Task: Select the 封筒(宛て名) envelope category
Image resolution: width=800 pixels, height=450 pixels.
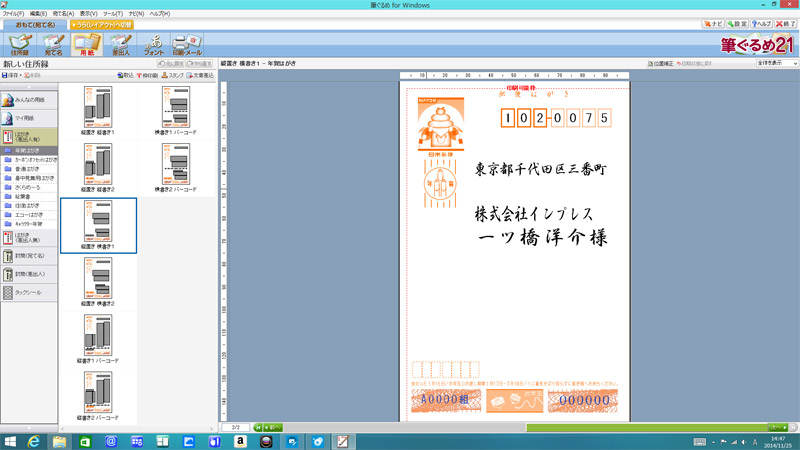Action: (x=27, y=255)
